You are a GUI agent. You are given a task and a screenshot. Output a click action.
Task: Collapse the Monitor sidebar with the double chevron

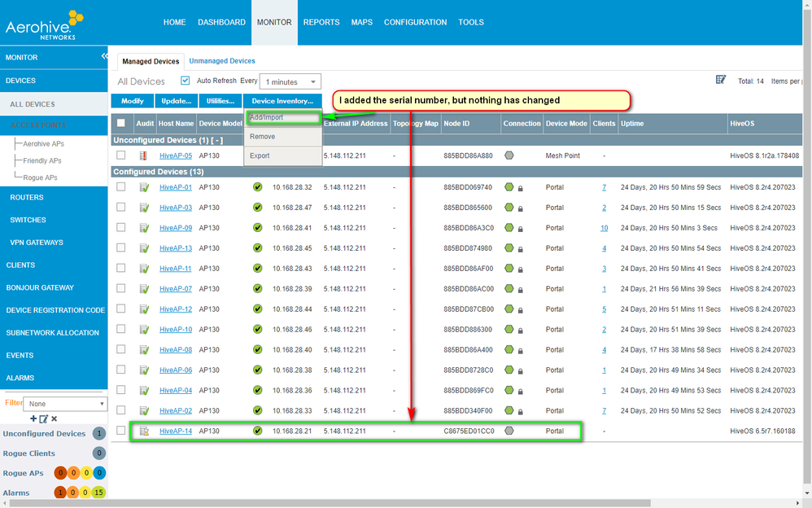(x=105, y=56)
